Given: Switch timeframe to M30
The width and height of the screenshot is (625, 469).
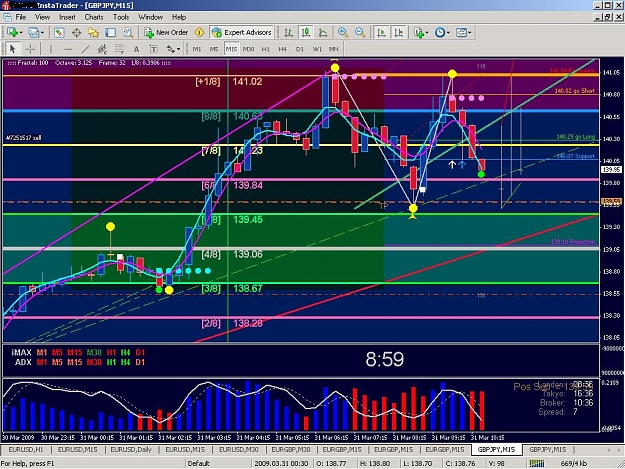Looking at the screenshot, I should [x=248, y=49].
